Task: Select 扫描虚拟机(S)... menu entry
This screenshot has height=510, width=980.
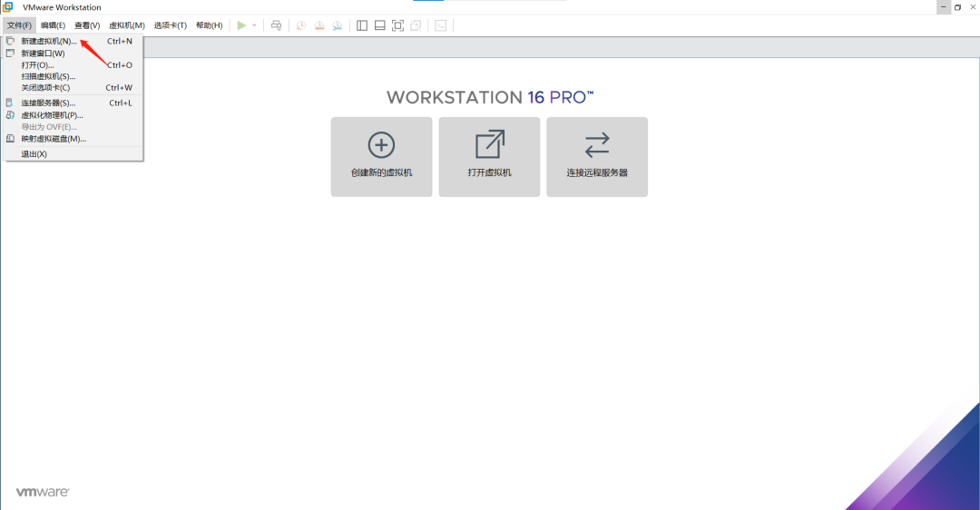Action: coord(73,76)
